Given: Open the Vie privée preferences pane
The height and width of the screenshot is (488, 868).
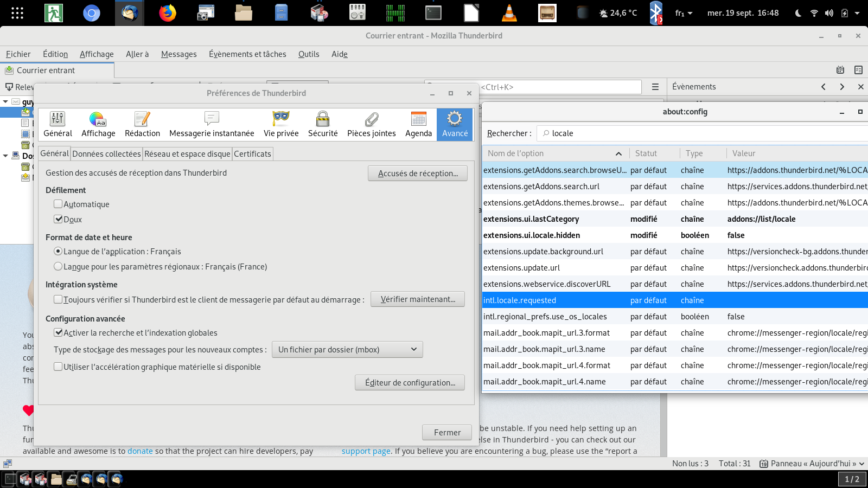Looking at the screenshot, I should (x=281, y=125).
